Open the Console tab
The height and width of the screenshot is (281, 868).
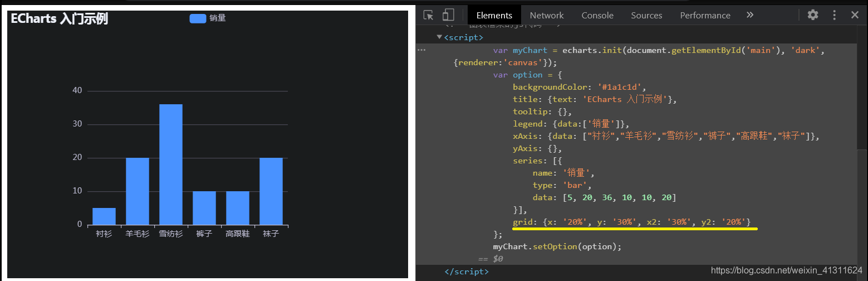coord(597,15)
